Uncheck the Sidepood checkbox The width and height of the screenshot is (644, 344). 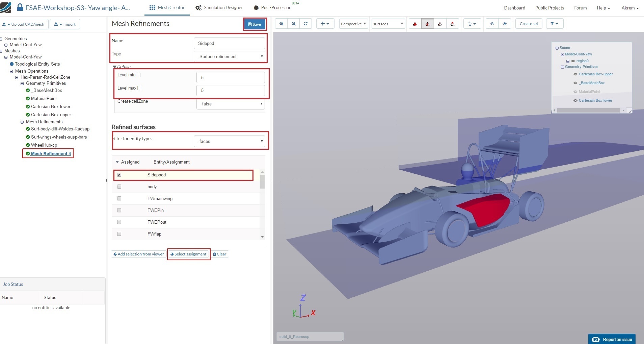pos(119,175)
